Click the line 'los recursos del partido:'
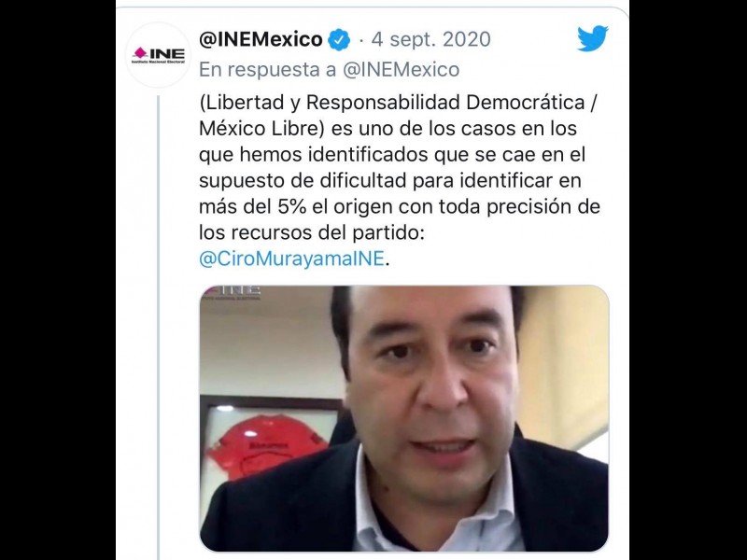Screen dimensions: 747x560 311,232
